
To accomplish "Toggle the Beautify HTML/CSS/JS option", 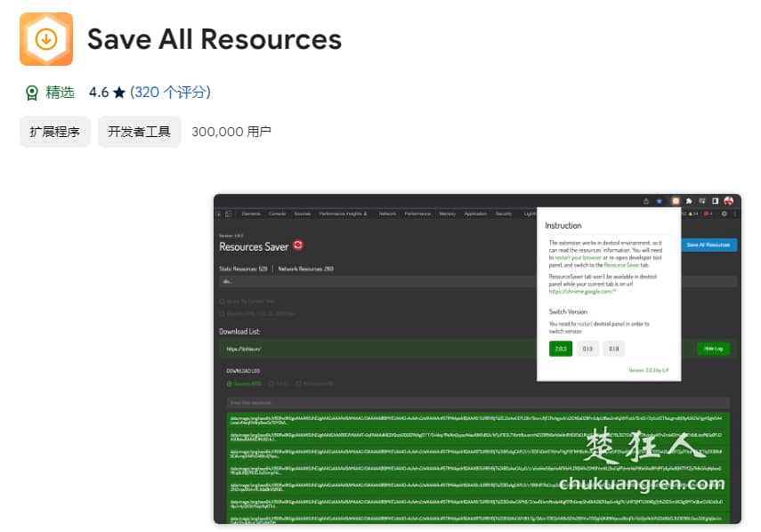I will pyautogui.click(x=221, y=313).
